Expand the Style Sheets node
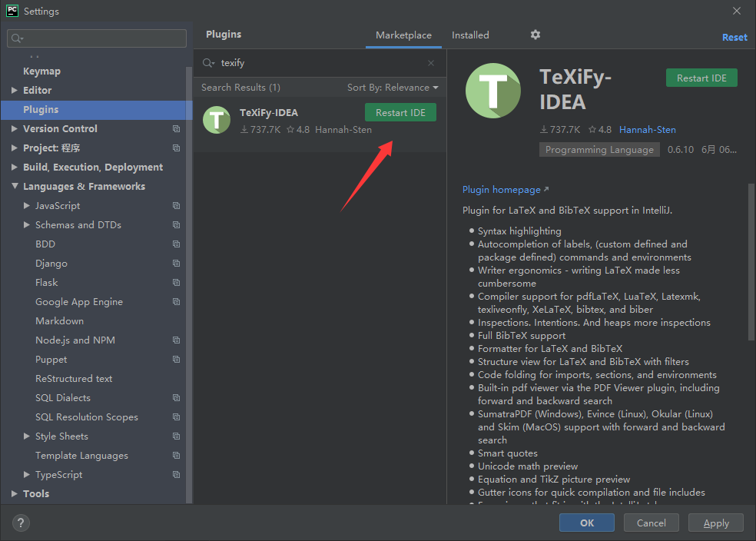Screen dimensions: 756x541 pyautogui.click(x=27, y=436)
